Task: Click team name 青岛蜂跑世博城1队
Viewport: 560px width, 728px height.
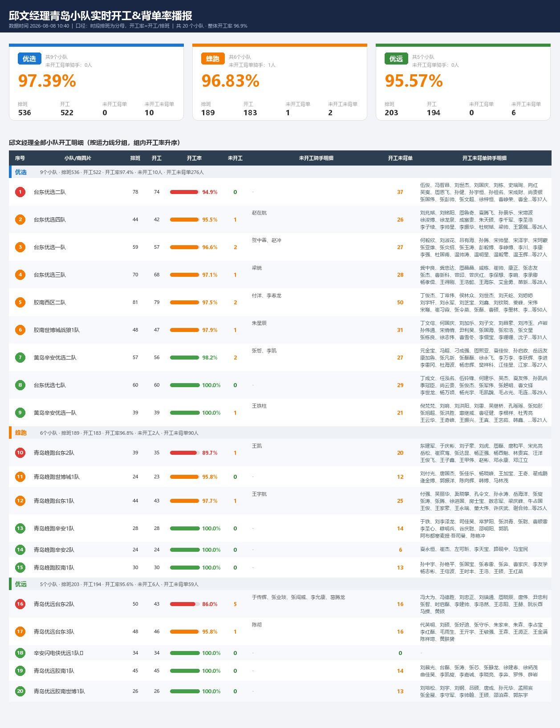Action: coord(57,477)
